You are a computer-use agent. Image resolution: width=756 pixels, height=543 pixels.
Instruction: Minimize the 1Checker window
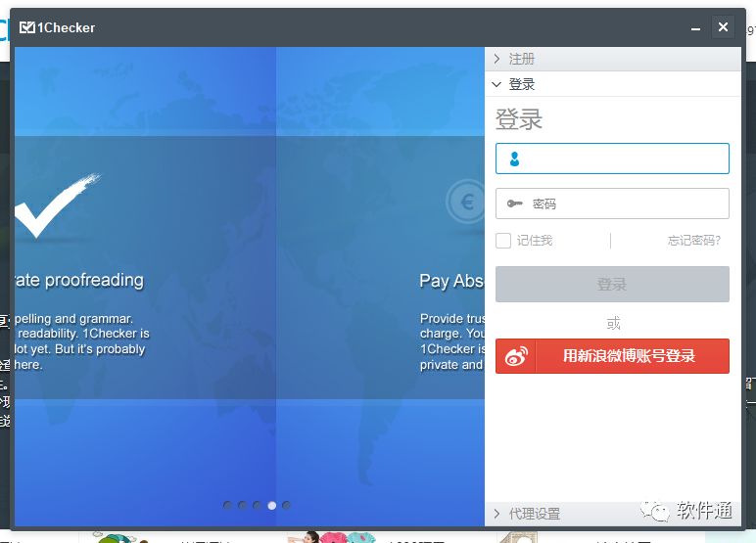coord(695,28)
